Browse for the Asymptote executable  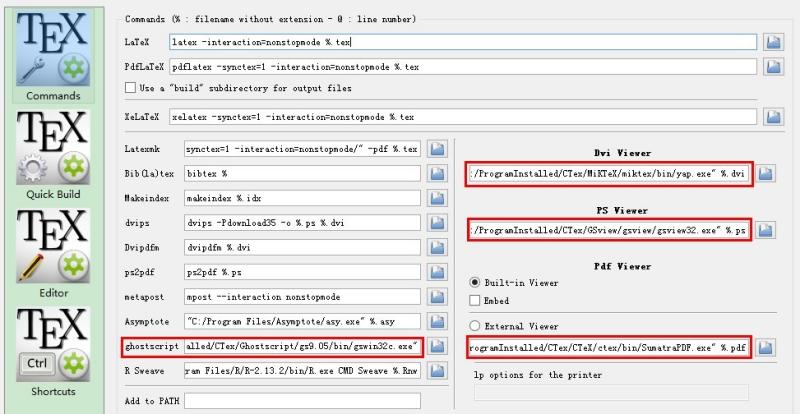tap(437, 321)
